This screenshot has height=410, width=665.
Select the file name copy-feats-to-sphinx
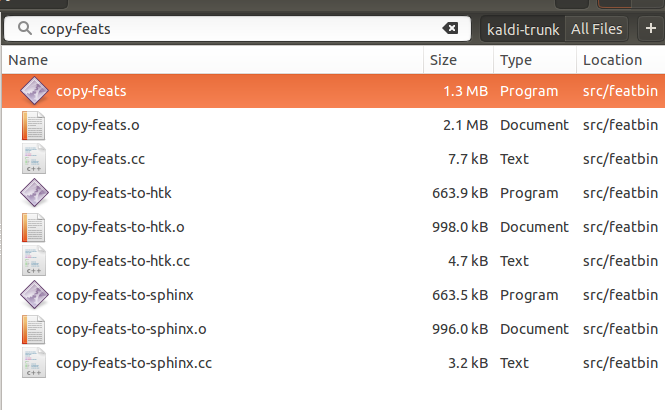(x=125, y=295)
